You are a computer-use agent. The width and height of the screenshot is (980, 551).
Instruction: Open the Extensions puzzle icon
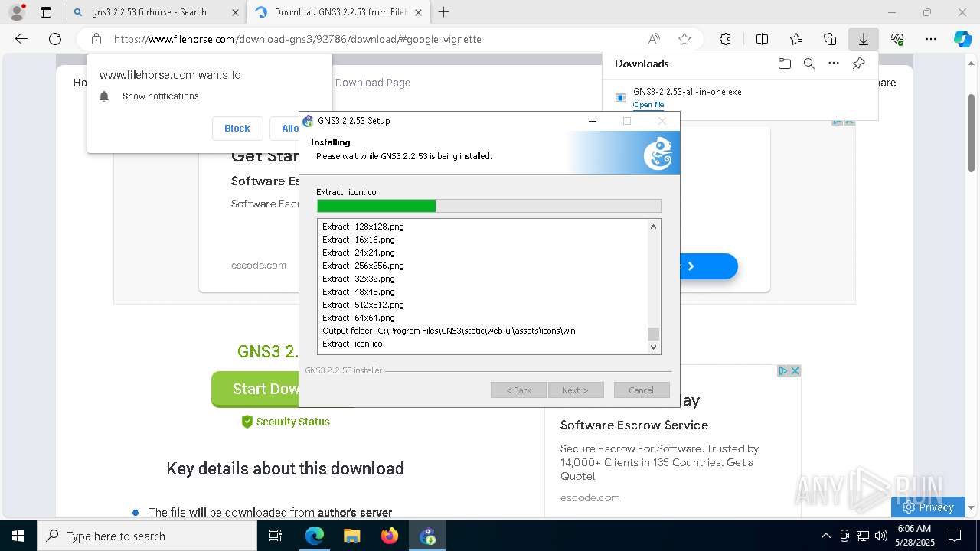[x=725, y=39]
